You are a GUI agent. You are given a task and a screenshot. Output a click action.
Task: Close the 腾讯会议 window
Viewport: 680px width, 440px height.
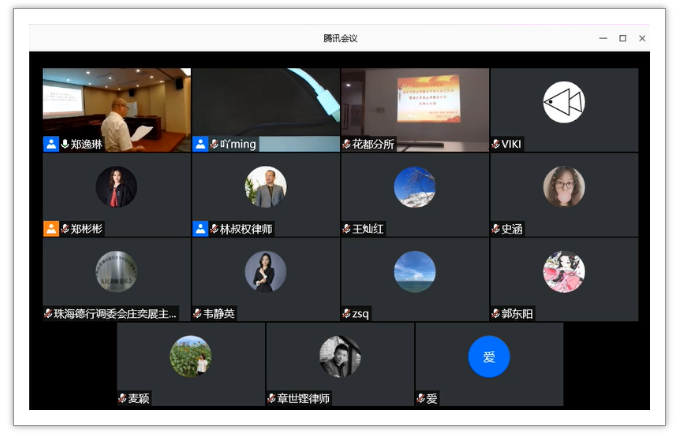[x=642, y=38]
